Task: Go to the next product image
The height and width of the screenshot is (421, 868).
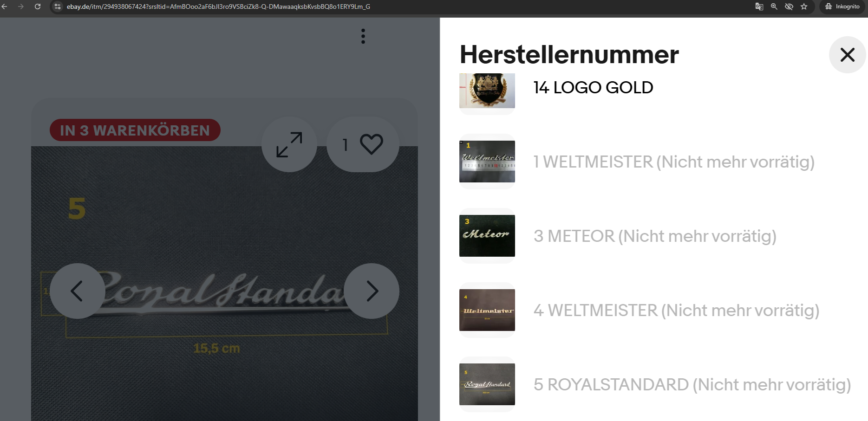Action: tap(372, 291)
